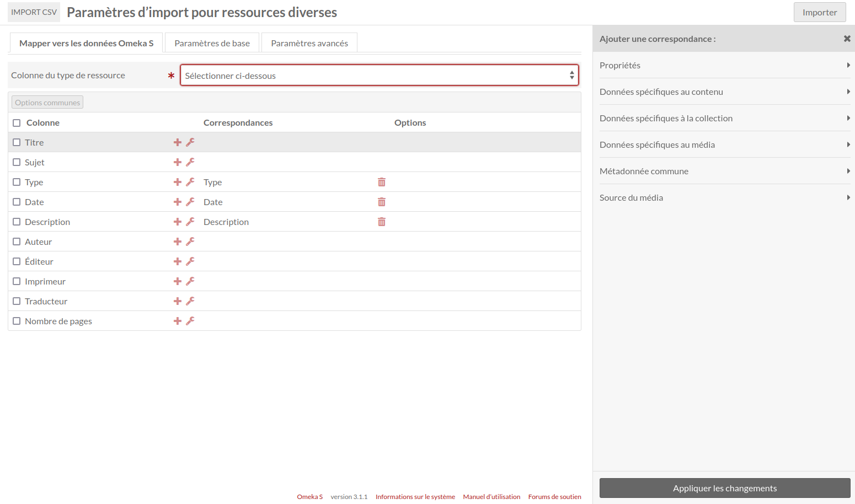855x504 pixels.
Task: Open wrench options for Date row
Action: click(190, 202)
